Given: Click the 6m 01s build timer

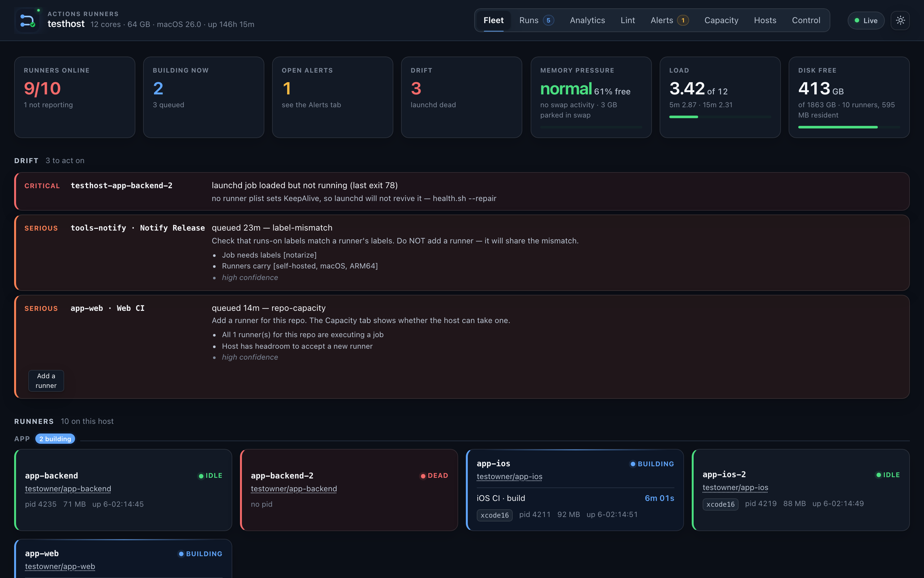Looking at the screenshot, I should (x=659, y=498).
